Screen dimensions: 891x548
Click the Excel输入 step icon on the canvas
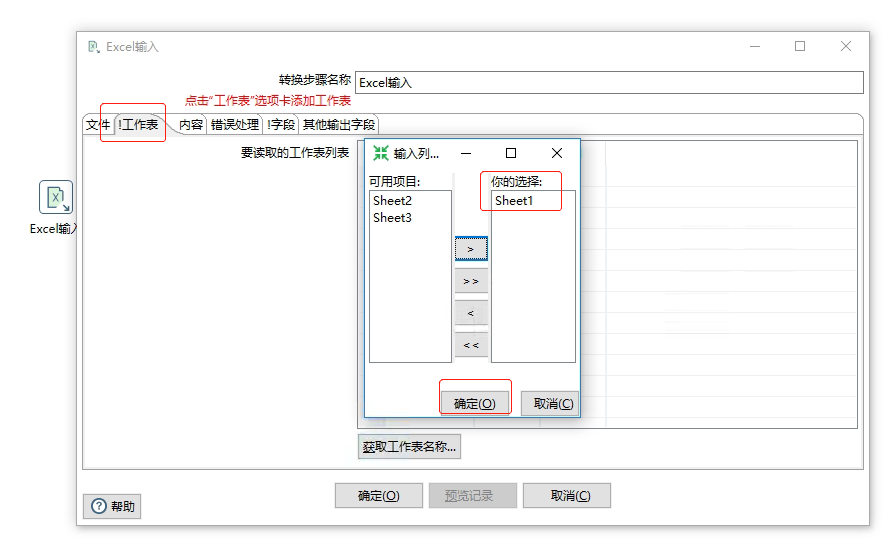56,197
